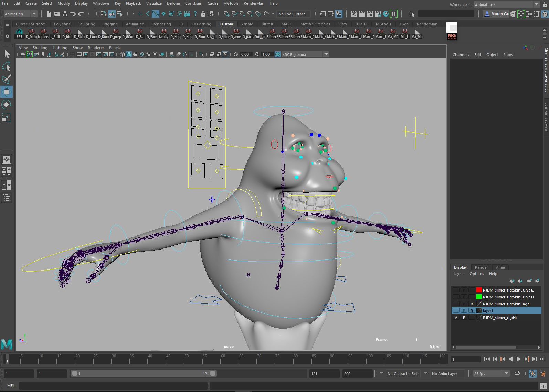Click the New Scene icon

[49, 14]
